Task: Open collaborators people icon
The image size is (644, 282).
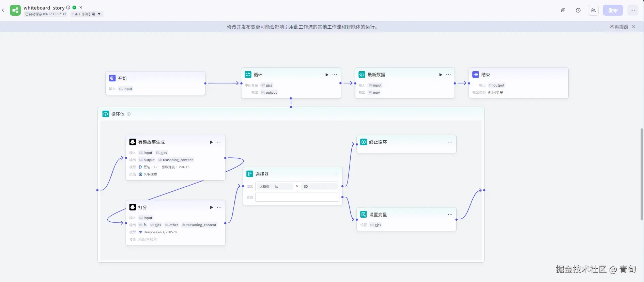Action: tap(593, 10)
